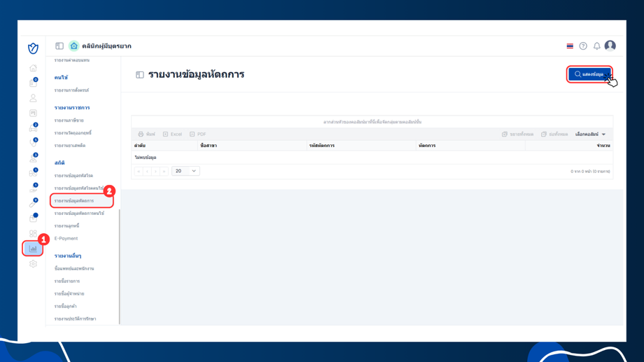Open the รายงานยาเสพติด report link

coord(70,146)
